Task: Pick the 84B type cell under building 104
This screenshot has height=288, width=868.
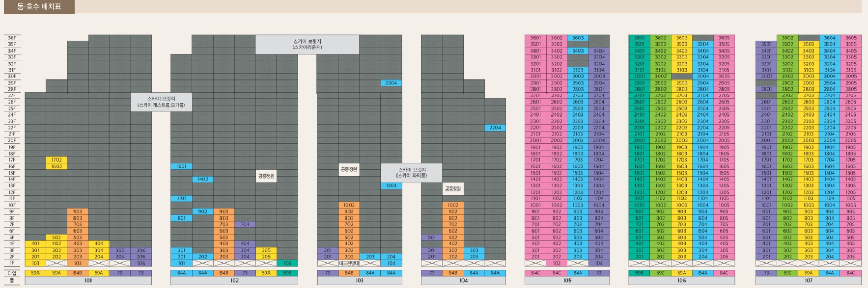Action: (x=453, y=273)
